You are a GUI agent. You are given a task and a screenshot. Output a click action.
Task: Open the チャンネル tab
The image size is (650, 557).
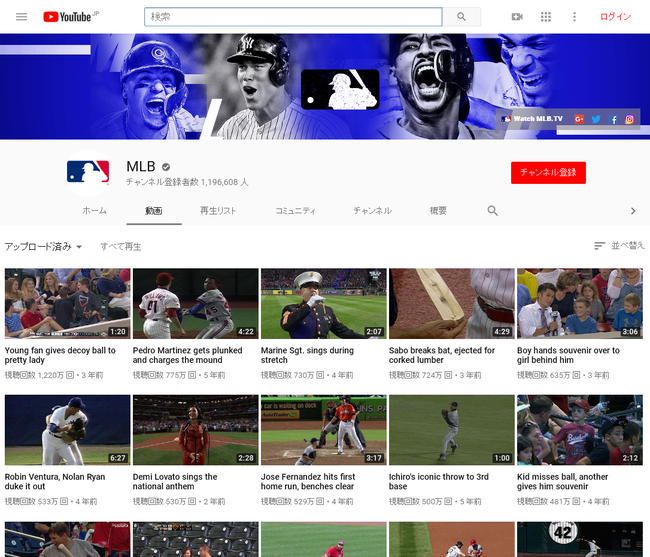pyautogui.click(x=372, y=211)
